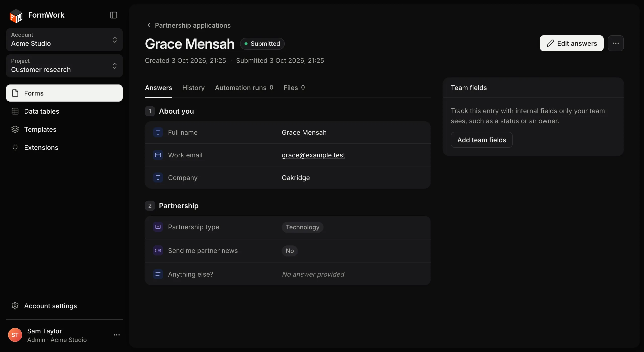Collapse the sidebar with the panel icon
Viewport: 644px width, 352px height.
[x=114, y=15]
